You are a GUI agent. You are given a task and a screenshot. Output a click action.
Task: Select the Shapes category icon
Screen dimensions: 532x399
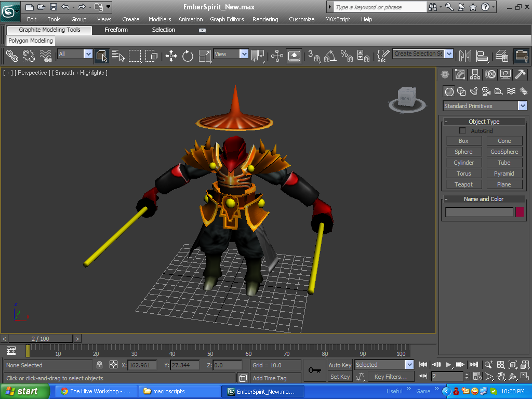(461, 91)
